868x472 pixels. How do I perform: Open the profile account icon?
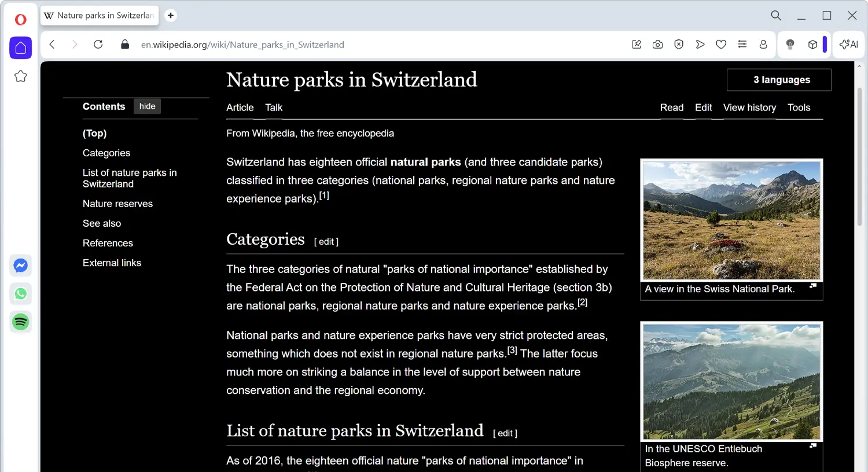coord(763,44)
